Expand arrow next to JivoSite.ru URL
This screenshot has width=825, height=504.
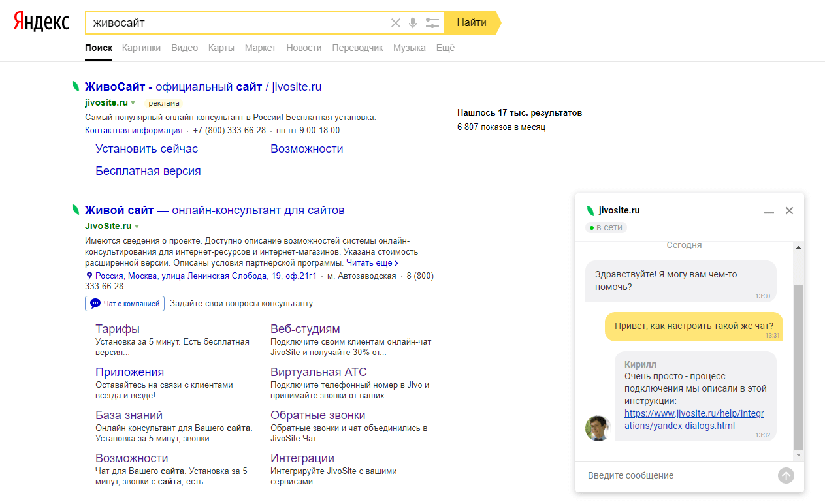137,227
